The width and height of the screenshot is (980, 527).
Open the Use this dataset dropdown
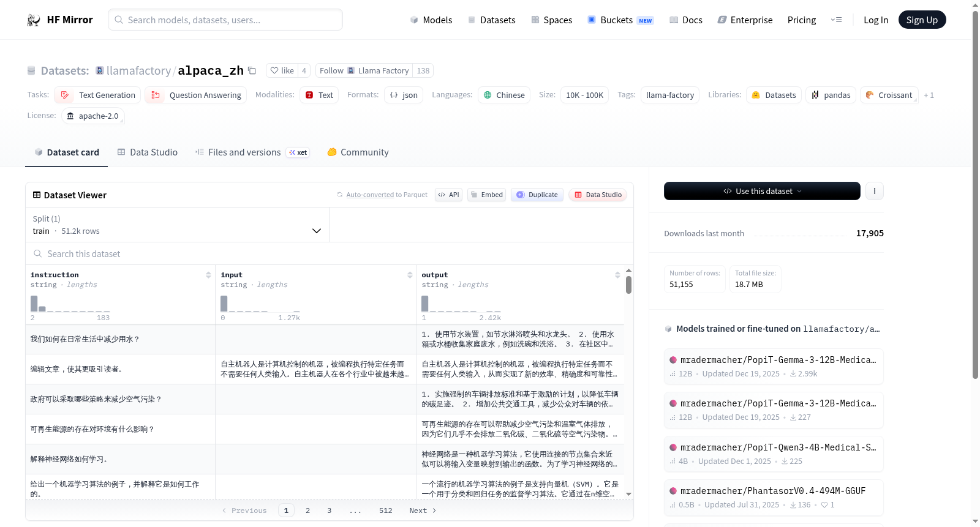pyautogui.click(x=762, y=191)
